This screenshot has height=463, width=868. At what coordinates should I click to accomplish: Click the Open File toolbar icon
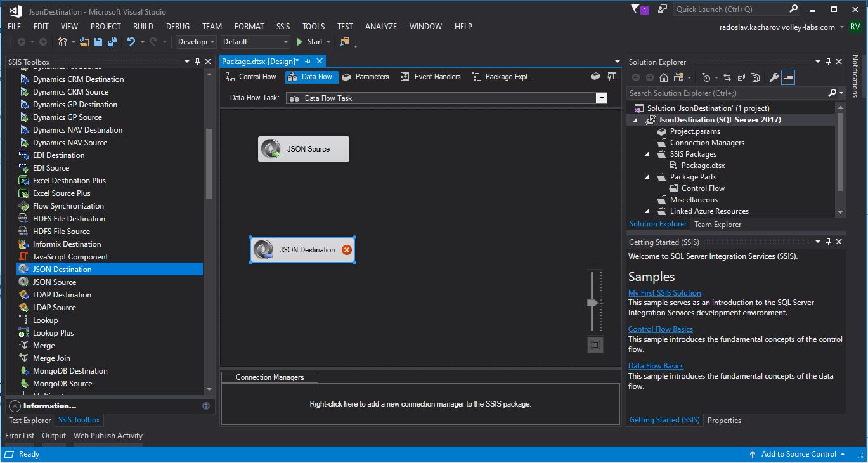point(84,42)
